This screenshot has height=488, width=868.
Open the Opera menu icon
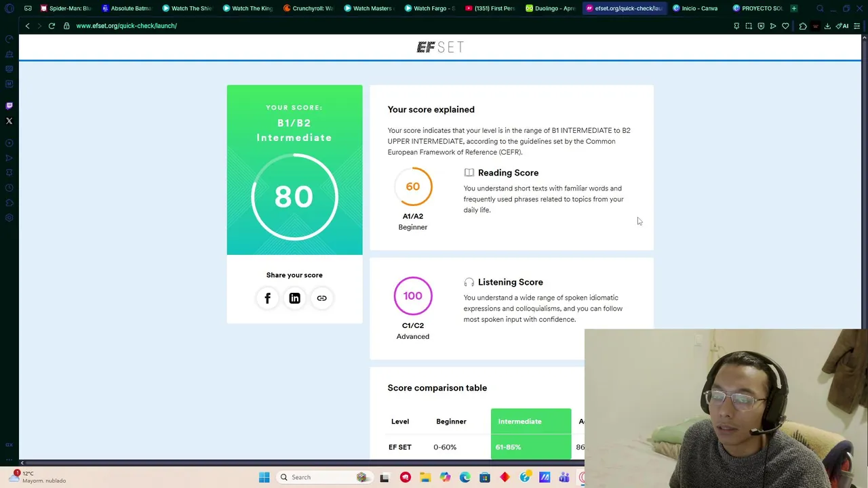click(x=9, y=8)
